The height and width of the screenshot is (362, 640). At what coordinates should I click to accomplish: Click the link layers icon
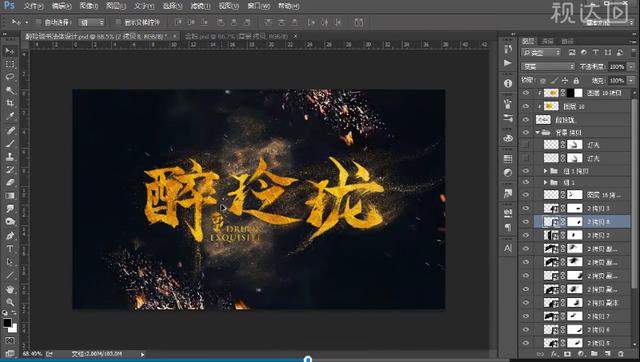(x=540, y=354)
